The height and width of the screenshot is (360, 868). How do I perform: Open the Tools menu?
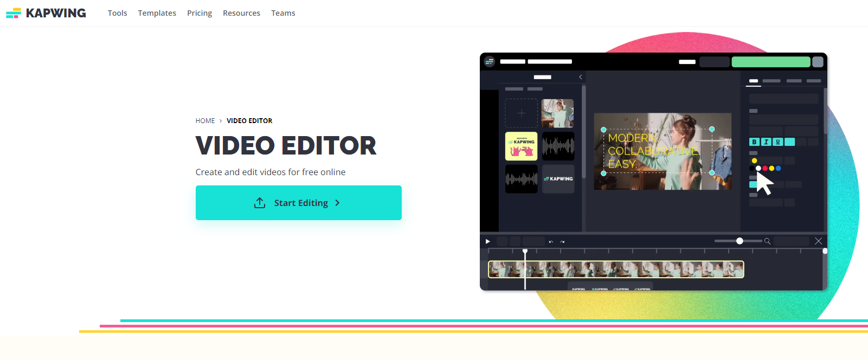pyautogui.click(x=117, y=13)
